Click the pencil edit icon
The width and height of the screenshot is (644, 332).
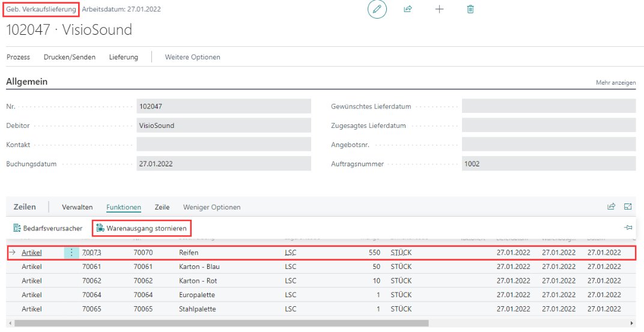[x=377, y=10]
